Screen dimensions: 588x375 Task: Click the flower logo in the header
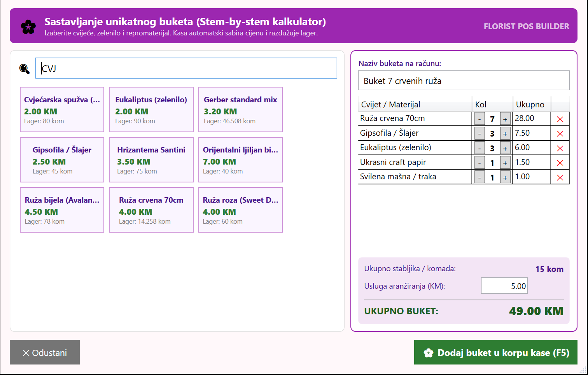click(x=28, y=26)
